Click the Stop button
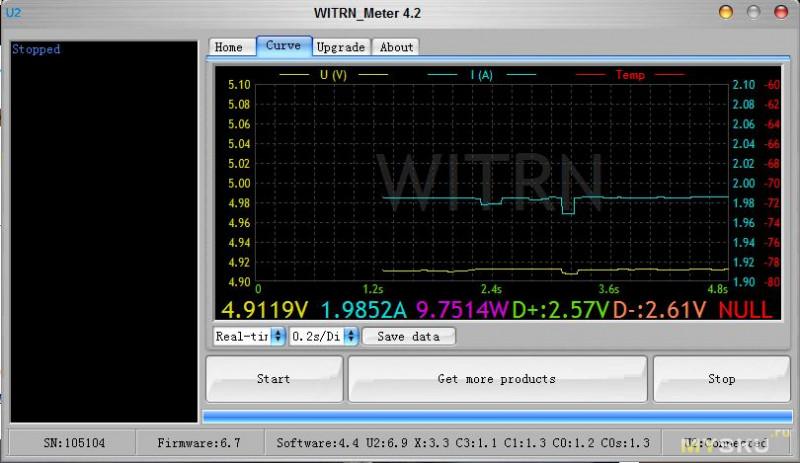The height and width of the screenshot is (463, 800). [x=721, y=379]
